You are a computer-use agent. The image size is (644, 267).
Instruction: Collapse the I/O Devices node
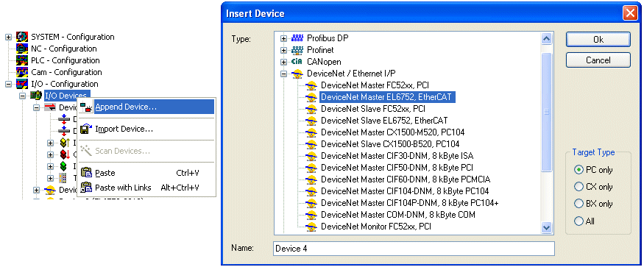click(x=22, y=96)
